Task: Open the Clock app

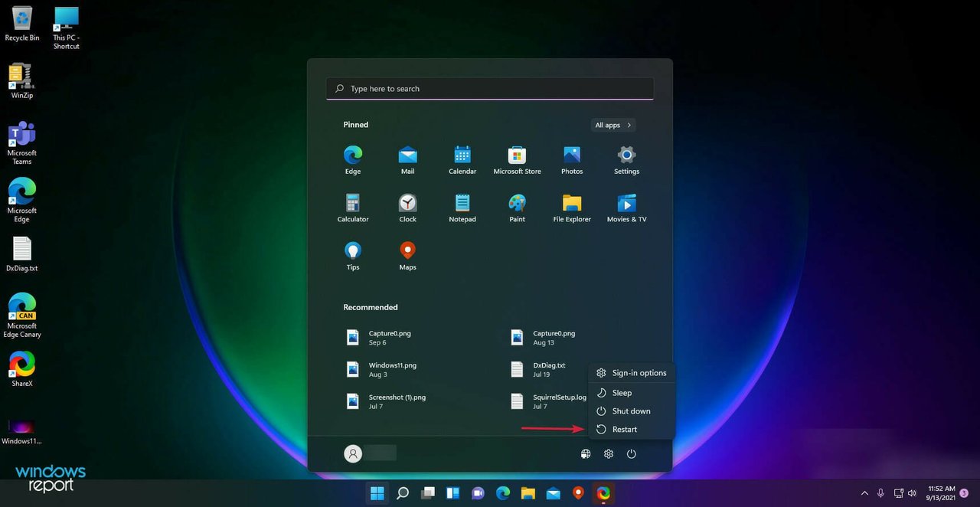Action: point(407,208)
